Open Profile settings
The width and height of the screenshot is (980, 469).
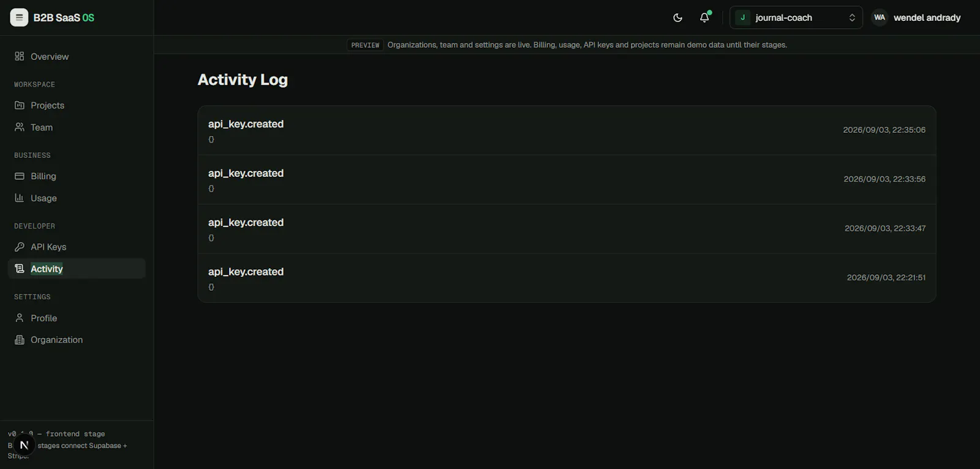click(x=77, y=318)
